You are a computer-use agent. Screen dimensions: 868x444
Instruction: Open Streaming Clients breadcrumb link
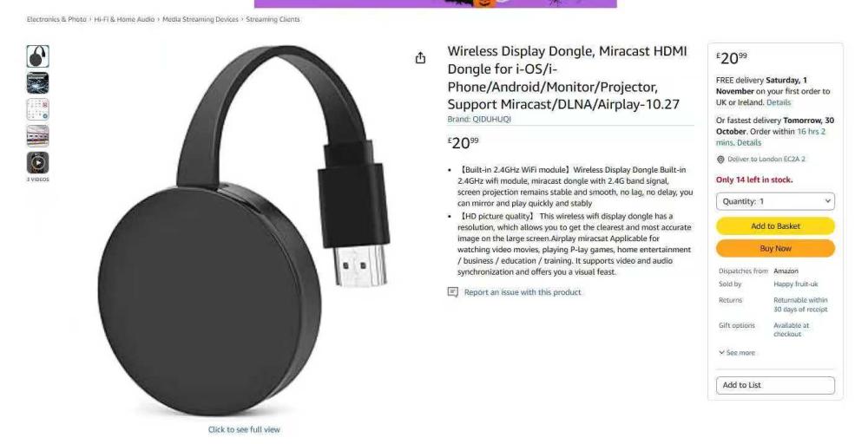[273, 19]
